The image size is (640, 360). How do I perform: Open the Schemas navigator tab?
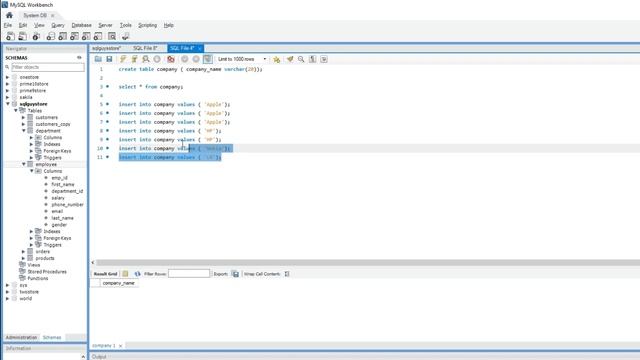(x=52, y=338)
